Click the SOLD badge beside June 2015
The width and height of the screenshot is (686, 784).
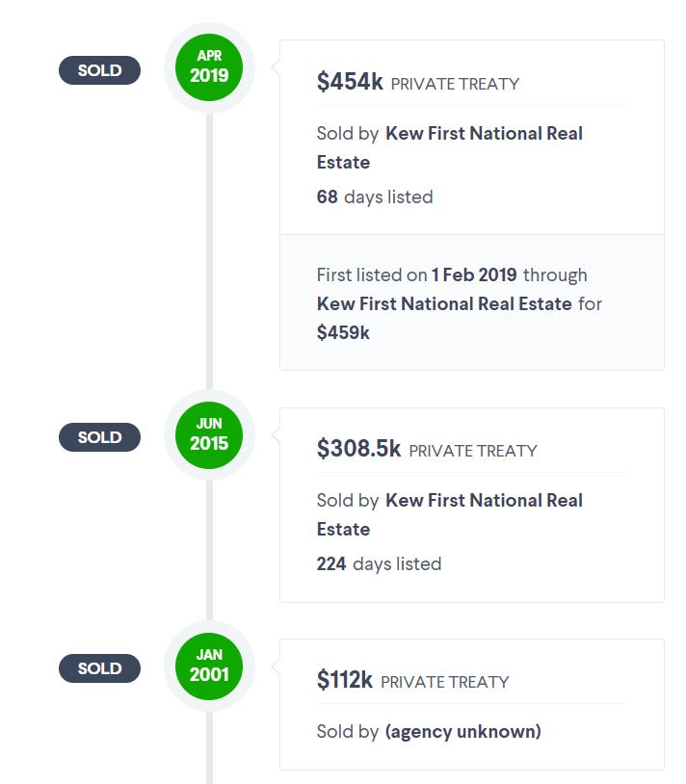click(99, 437)
